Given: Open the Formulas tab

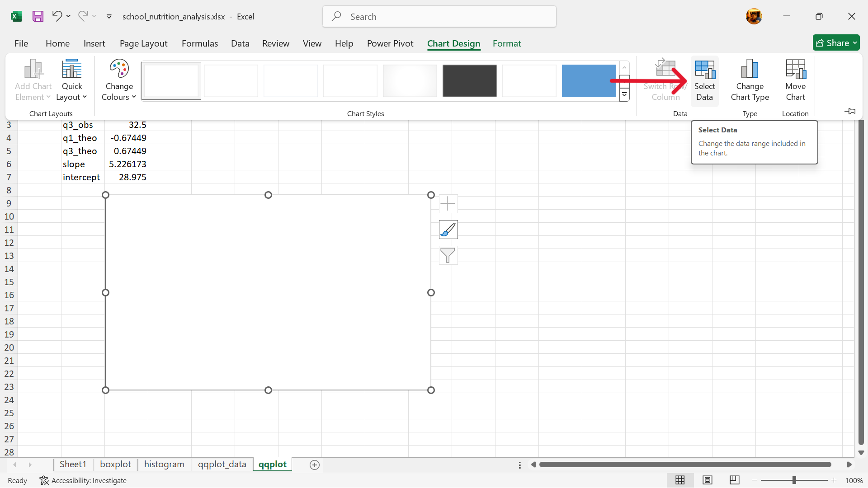Looking at the screenshot, I should [x=199, y=43].
